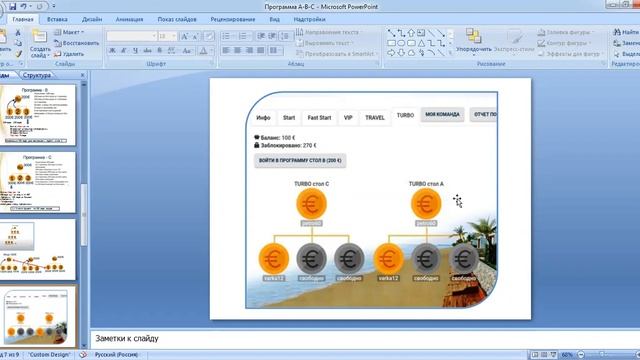
Task: Save the presentation via Quick Access toolbar
Action: [x=12, y=7]
